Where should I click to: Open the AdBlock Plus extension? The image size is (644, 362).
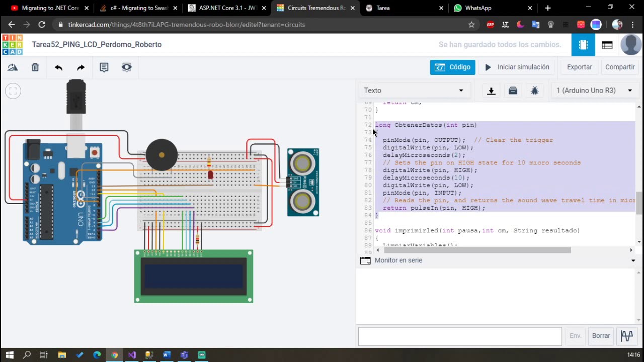[x=491, y=25]
